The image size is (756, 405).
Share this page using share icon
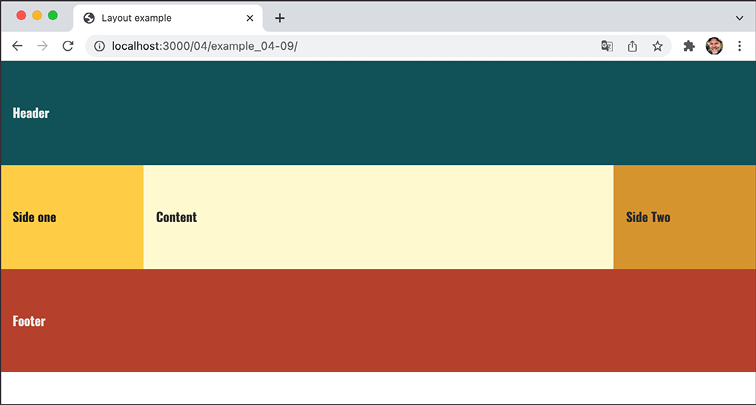click(x=632, y=46)
